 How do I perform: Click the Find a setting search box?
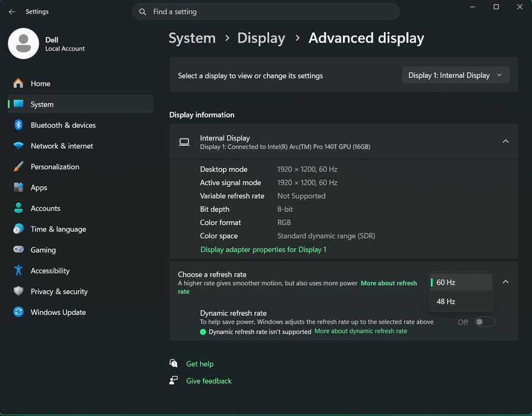point(266,12)
